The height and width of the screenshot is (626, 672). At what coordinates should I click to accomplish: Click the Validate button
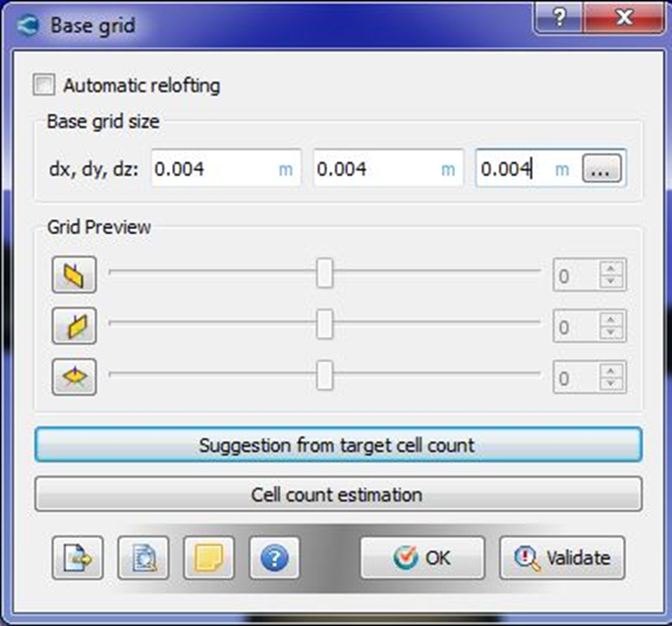(562, 558)
